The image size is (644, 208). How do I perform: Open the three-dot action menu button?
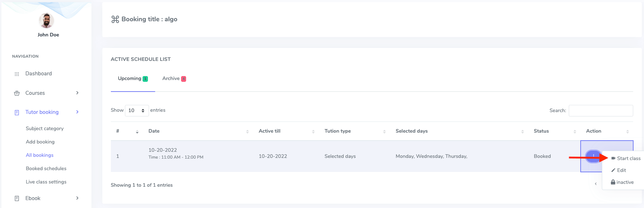point(593,156)
